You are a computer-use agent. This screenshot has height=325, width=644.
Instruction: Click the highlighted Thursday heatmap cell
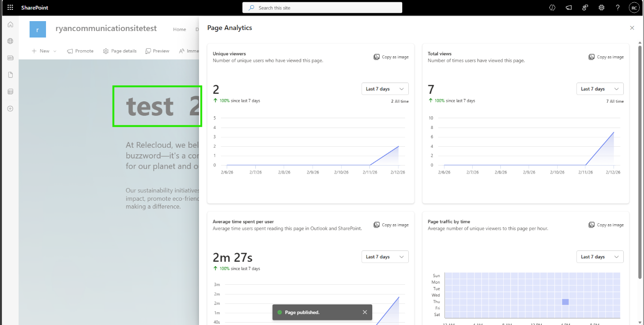click(565, 302)
